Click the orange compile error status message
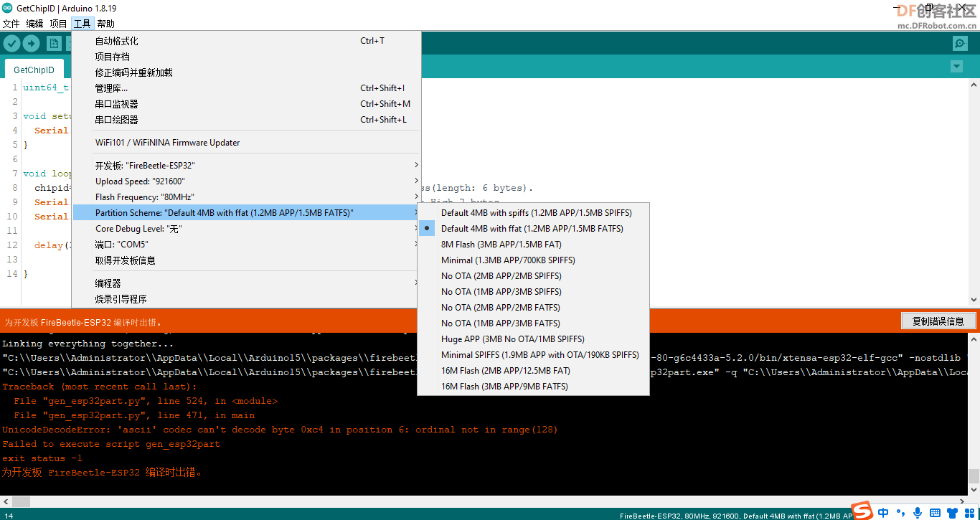The width and height of the screenshot is (980, 520). click(84, 322)
